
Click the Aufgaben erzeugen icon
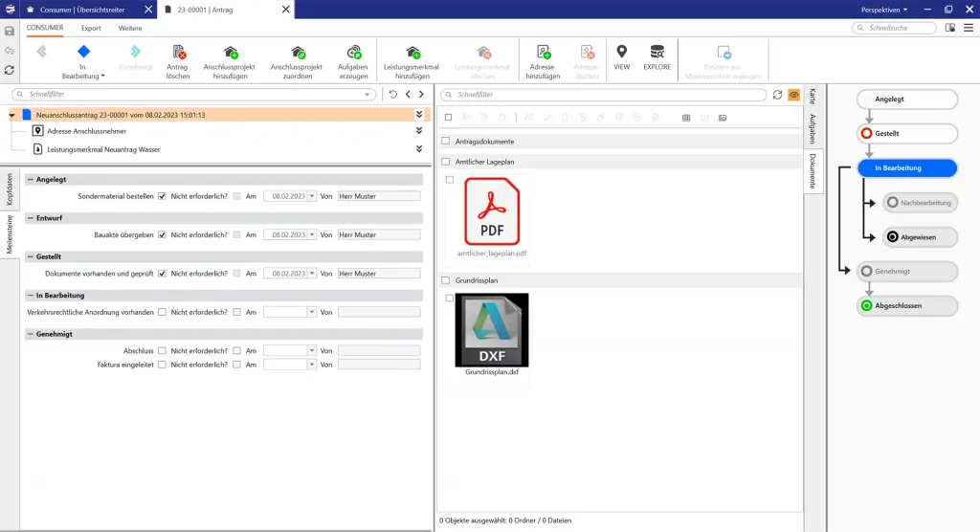coord(353,53)
